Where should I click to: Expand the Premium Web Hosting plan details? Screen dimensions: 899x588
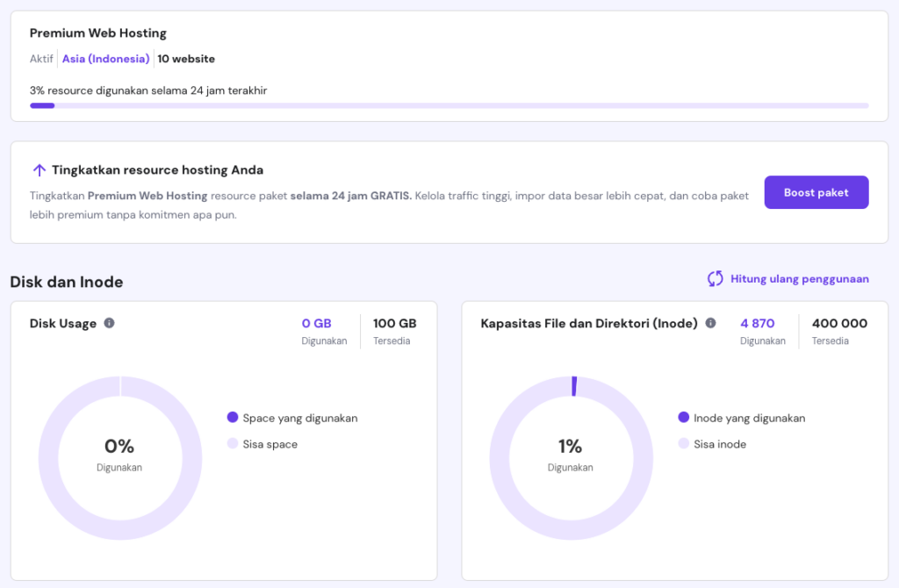97,32
